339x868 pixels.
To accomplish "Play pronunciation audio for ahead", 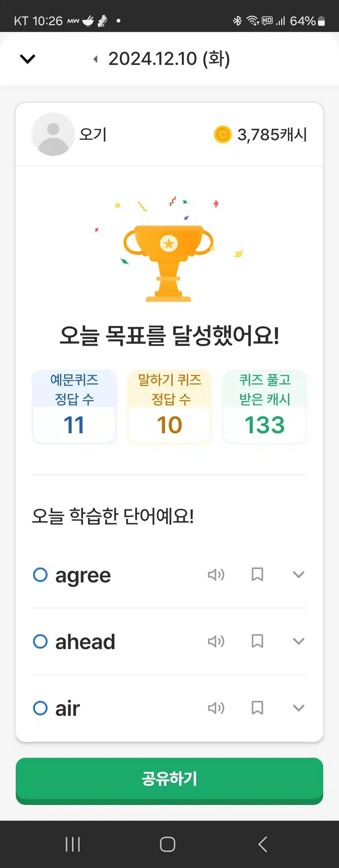I will (x=216, y=641).
